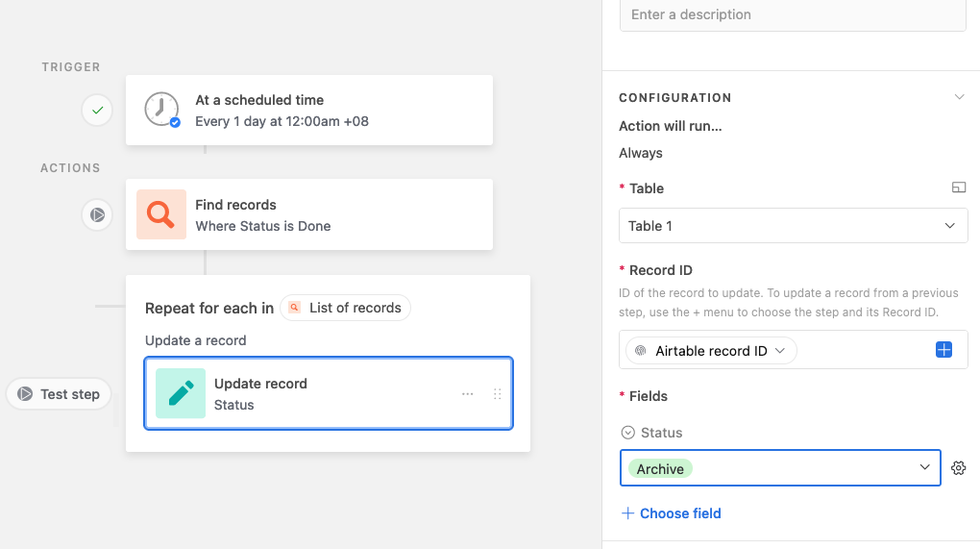980x549 pixels.
Task: Open the Archive status dropdown
Action: pyautogui.click(x=780, y=467)
